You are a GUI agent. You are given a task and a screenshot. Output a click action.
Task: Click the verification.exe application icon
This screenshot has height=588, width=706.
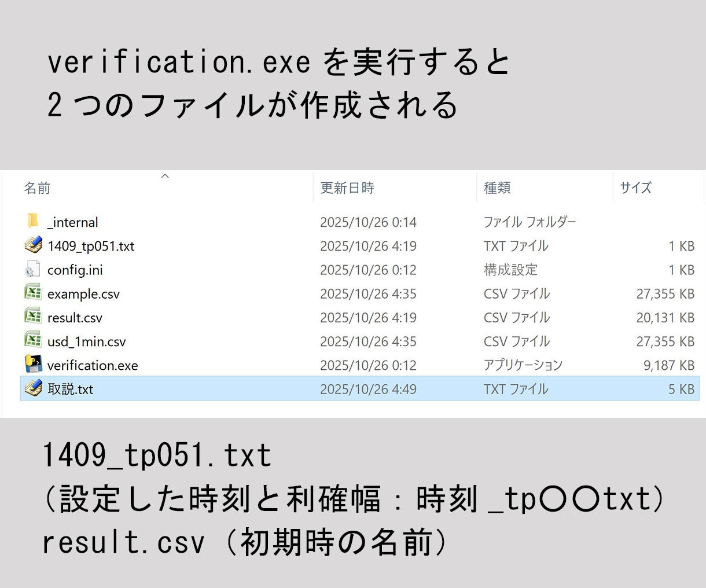(x=33, y=364)
